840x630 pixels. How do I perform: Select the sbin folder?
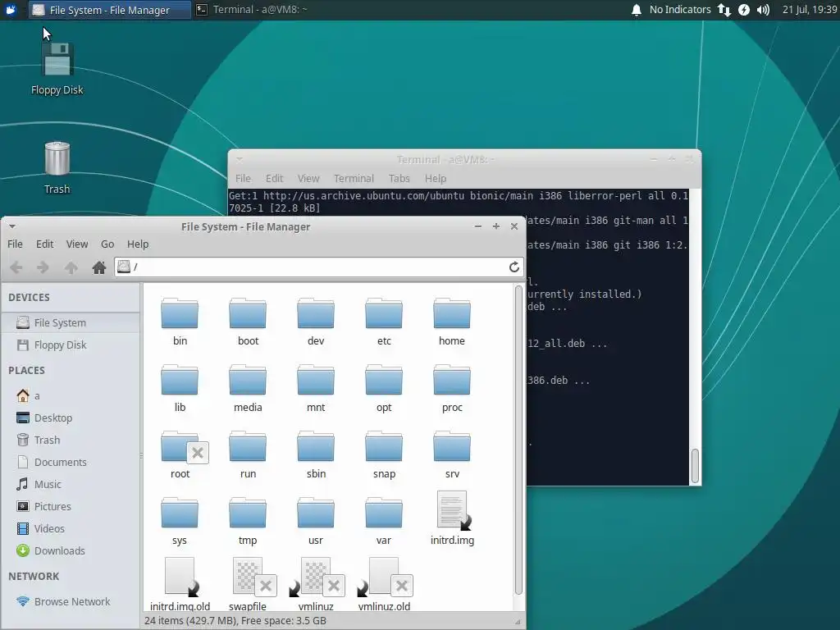click(x=316, y=454)
